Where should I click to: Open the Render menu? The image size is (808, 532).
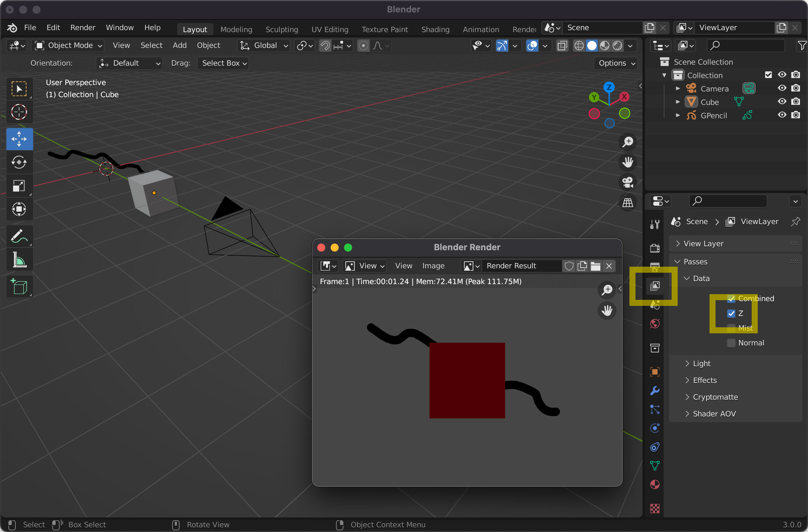point(82,27)
